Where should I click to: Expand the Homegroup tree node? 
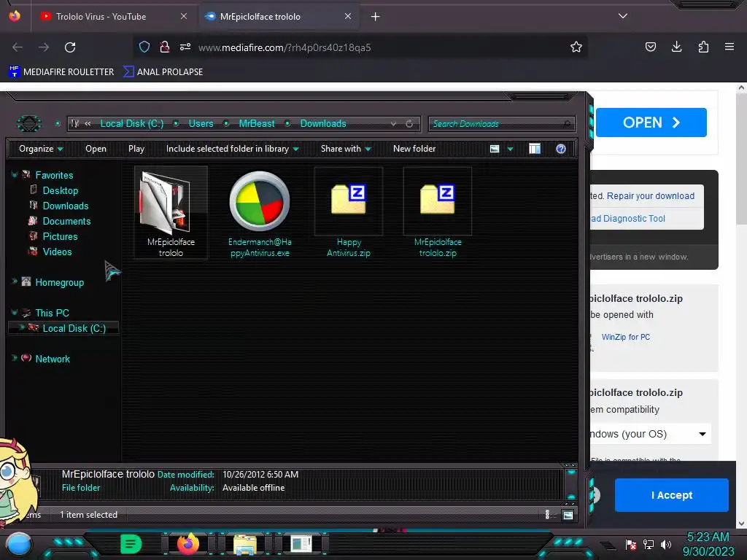15,282
